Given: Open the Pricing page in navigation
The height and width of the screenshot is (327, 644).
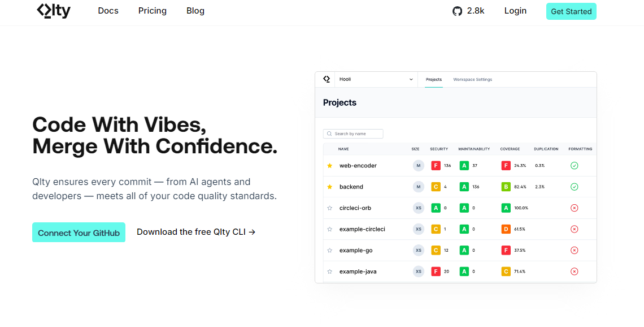Looking at the screenshot, I should coord(153,11).
